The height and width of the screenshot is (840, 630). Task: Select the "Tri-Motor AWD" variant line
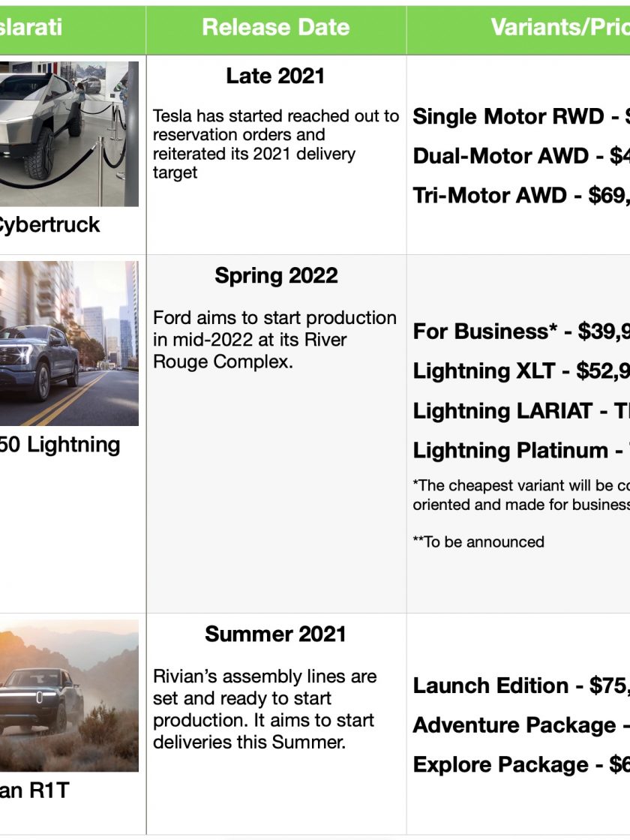click(x=521, y=196)
